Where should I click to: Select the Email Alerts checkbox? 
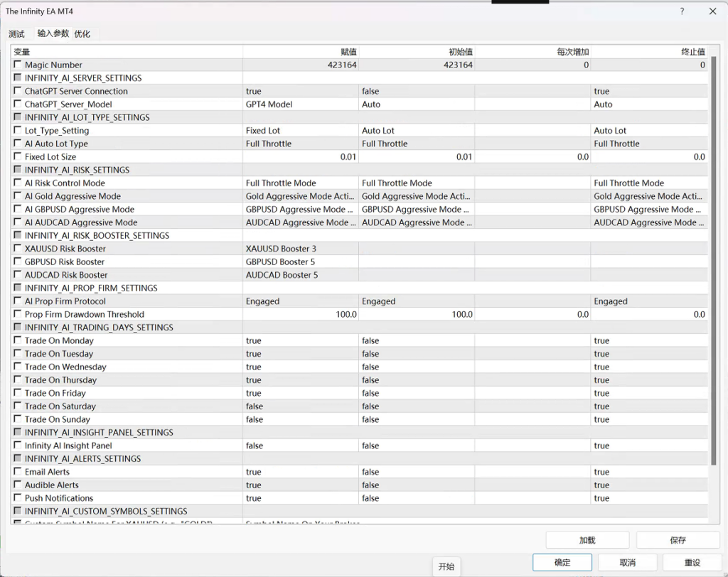[x=18, y=472]
